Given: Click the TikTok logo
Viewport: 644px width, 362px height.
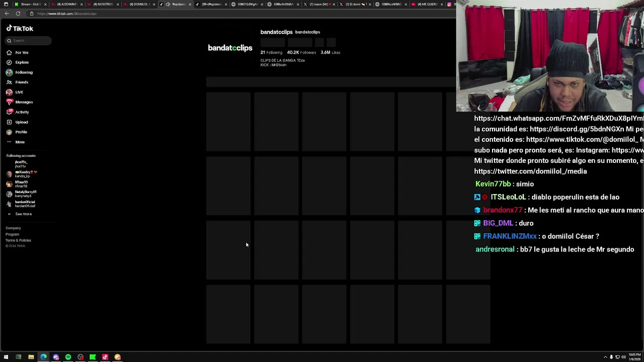Looking at the screenshot, I should 20,29.
